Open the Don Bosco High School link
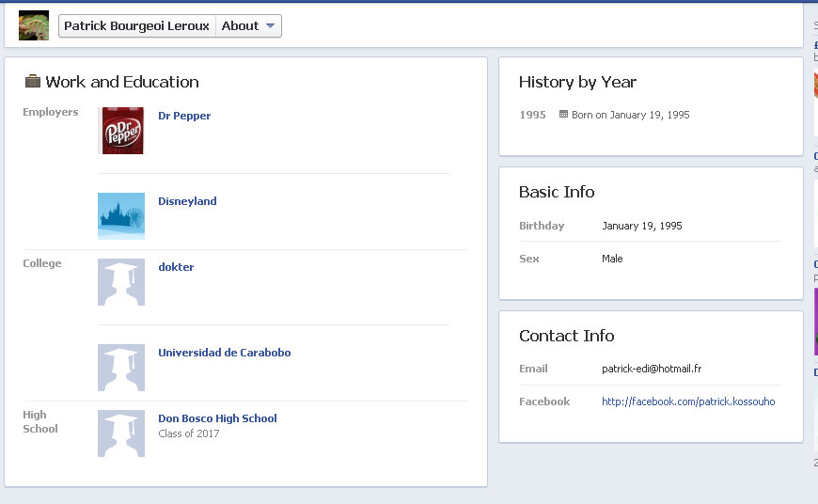Viewport: 818px width, 504px height. [x=217, y=418]
